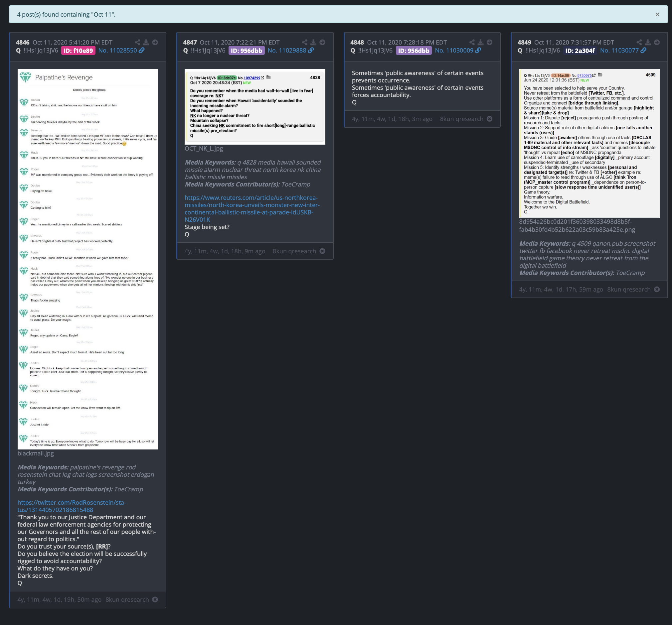
Task: Click circled-x icon in post 4848 footer
Action: (x=489, y=119)
